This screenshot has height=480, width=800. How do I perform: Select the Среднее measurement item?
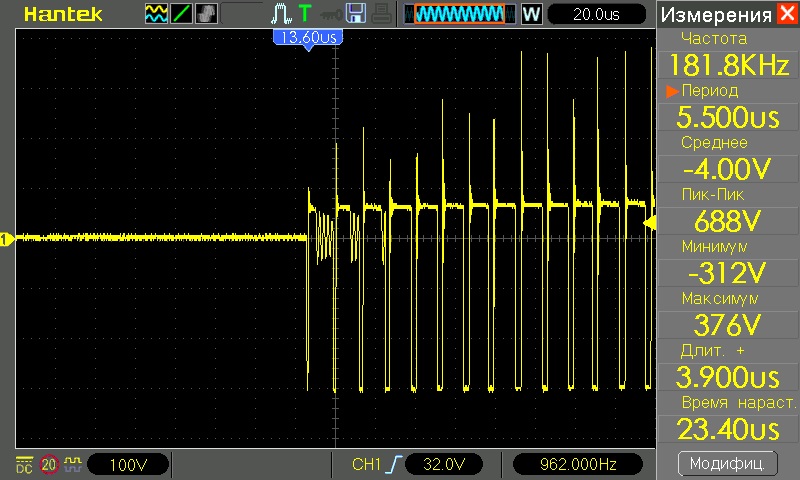coord(714,142)
